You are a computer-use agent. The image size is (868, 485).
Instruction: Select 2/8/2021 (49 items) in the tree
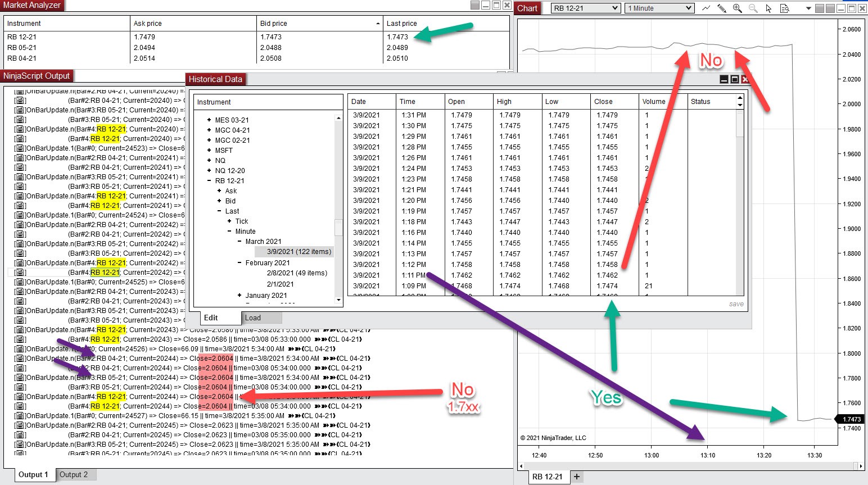297,273
